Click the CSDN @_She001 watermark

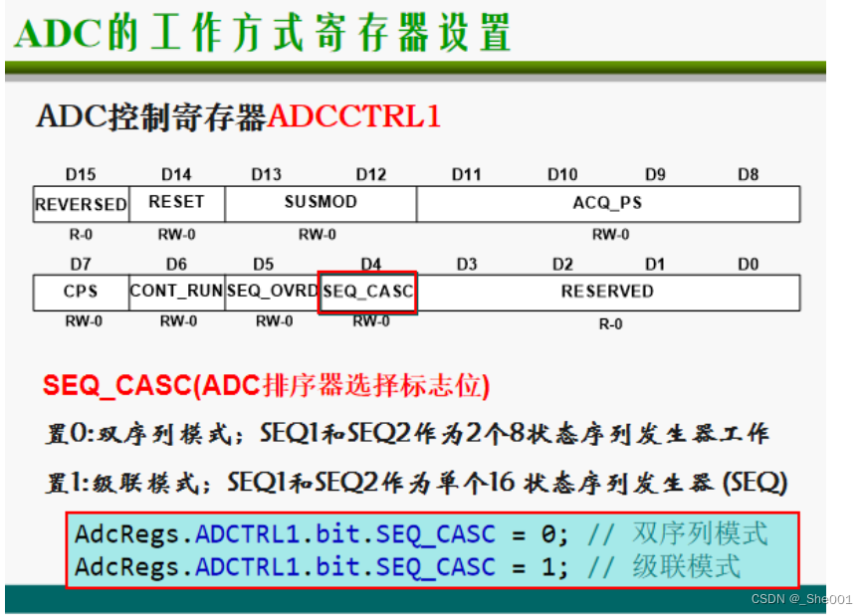coord(801,599)
